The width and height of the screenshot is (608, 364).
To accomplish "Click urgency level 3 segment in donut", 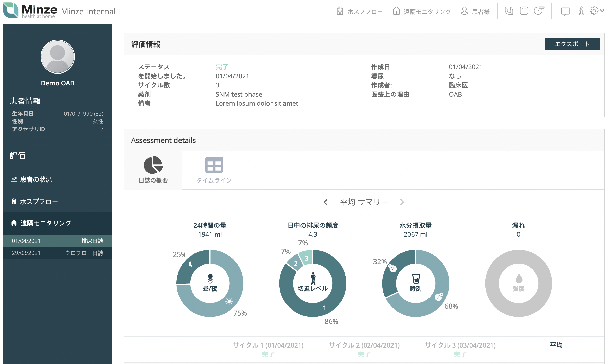I will click(x=307, y=258).
